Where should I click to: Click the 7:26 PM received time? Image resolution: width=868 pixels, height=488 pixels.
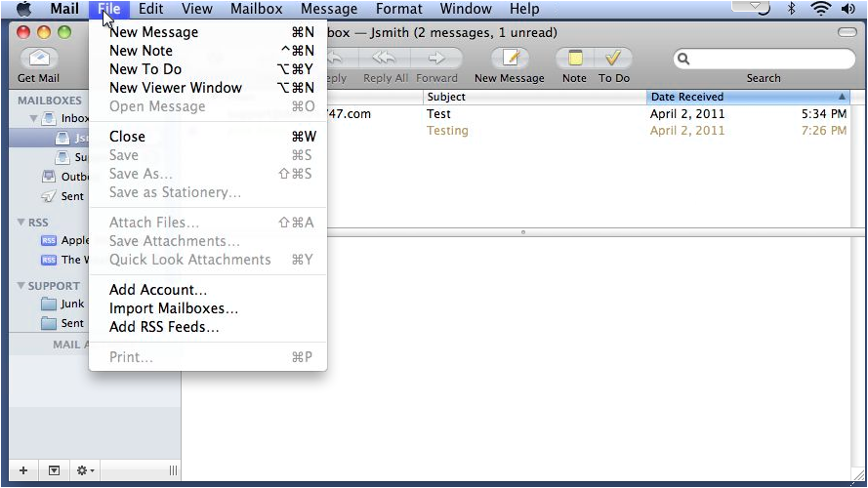point(824,131)
